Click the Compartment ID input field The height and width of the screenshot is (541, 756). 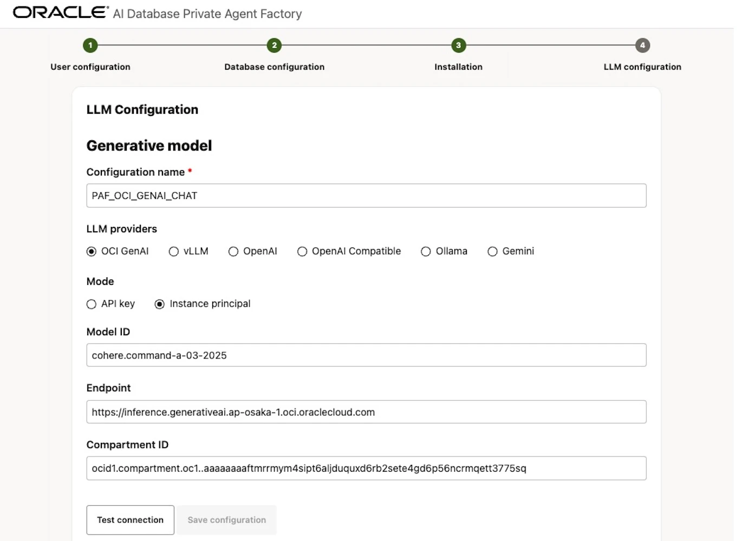367,468
